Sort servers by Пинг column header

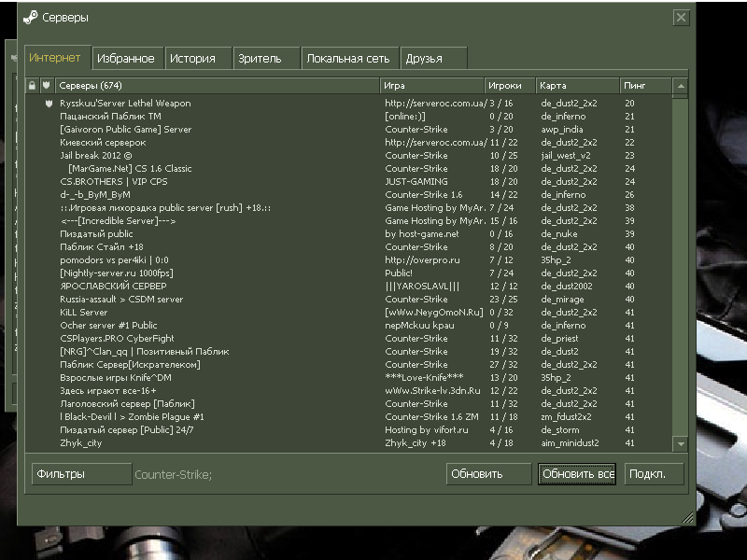645,86
